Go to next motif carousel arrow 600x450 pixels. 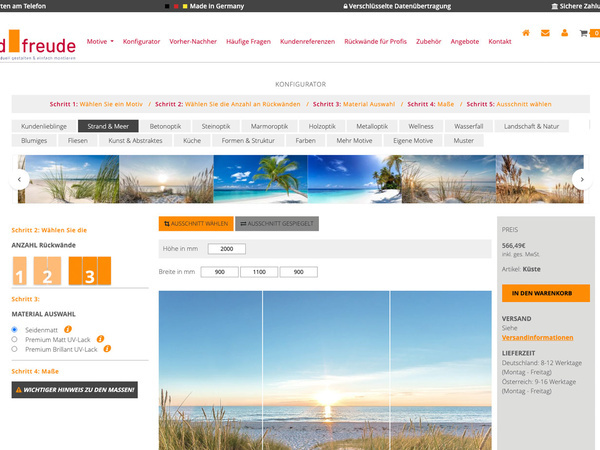(582, 179)
